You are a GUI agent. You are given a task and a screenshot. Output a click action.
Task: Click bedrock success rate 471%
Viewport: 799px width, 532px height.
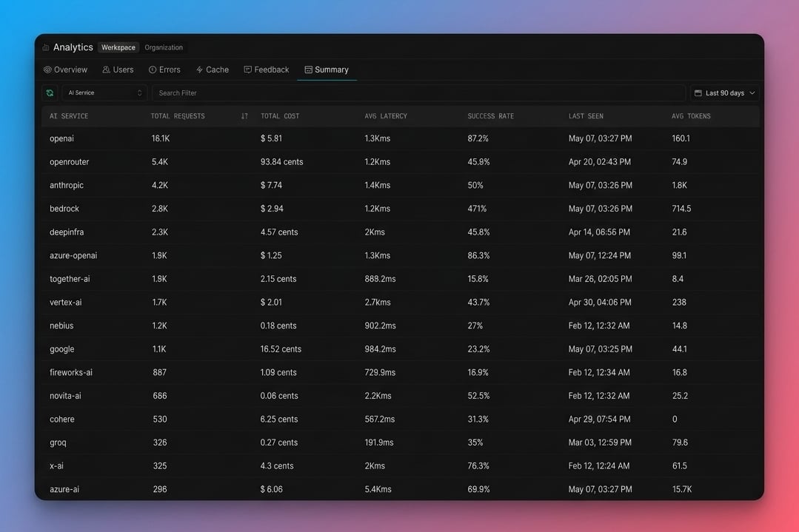click(x=477, y=209)
